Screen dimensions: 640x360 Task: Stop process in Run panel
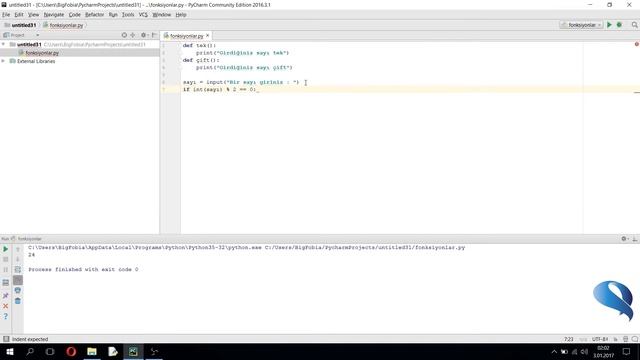point(6,259)
